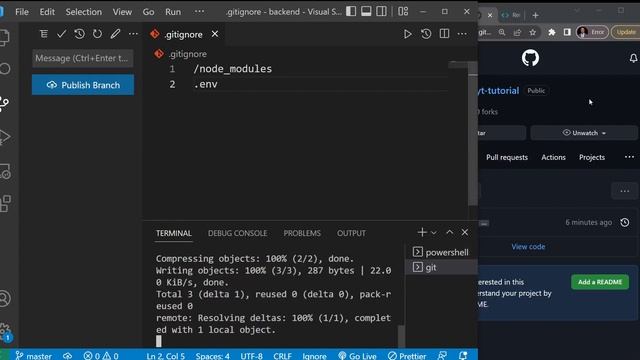Viewport: 640px width, 360px height.
Task: Change file encoding UTF-8
Action: [251, 356]
